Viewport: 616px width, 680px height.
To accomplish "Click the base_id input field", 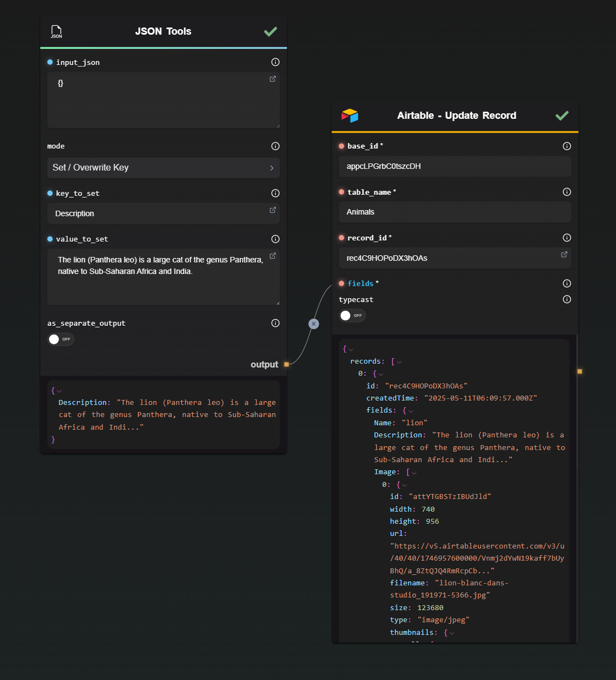I will [455, 166].
